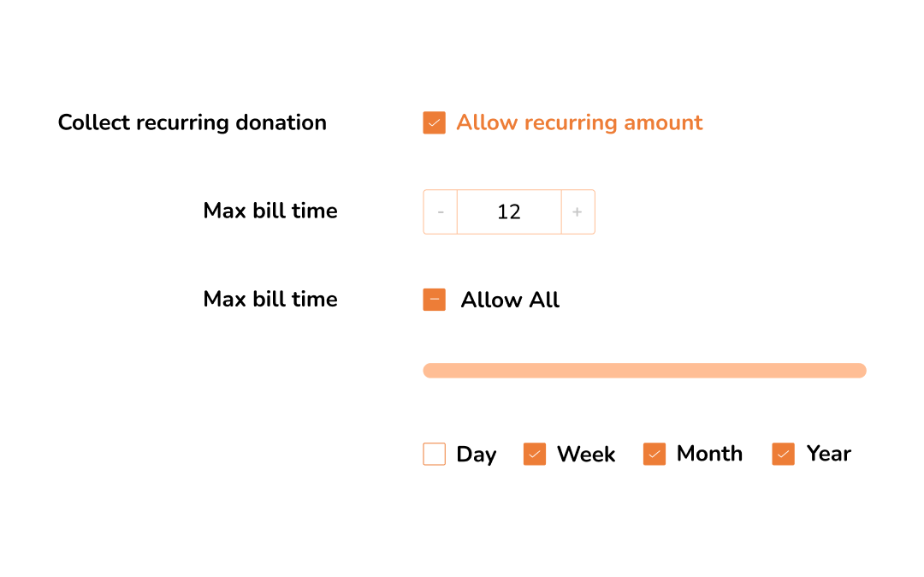Screen dimensions: 924x577
Task: Select the max bill time value field showing 12
Action: tap(508, 211)
